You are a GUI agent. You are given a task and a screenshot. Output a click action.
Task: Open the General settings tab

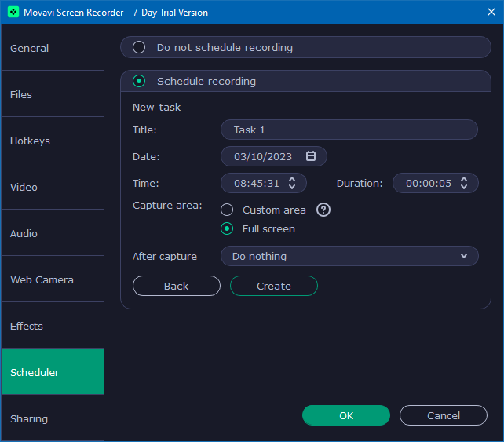(52, 48)
